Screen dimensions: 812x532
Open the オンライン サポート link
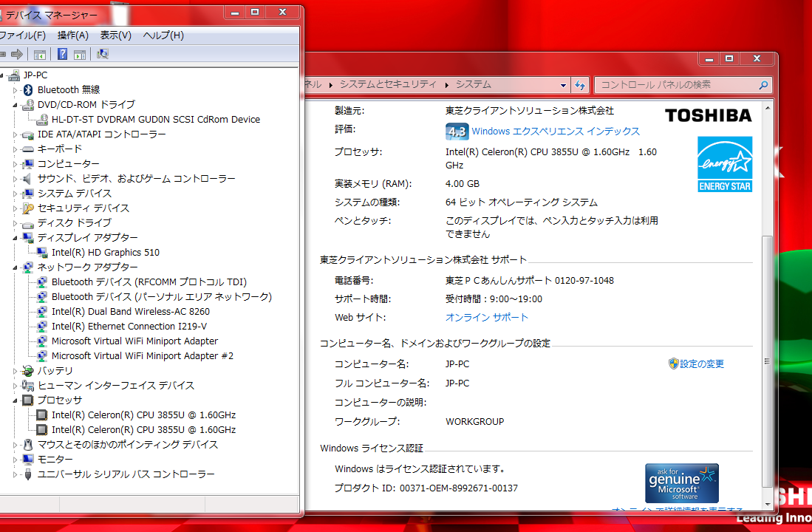coord(487,318)
